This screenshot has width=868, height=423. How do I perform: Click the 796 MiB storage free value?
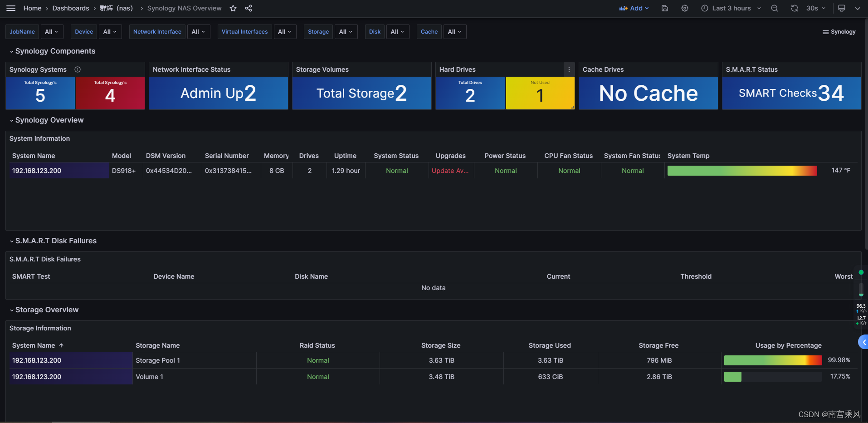659,360
